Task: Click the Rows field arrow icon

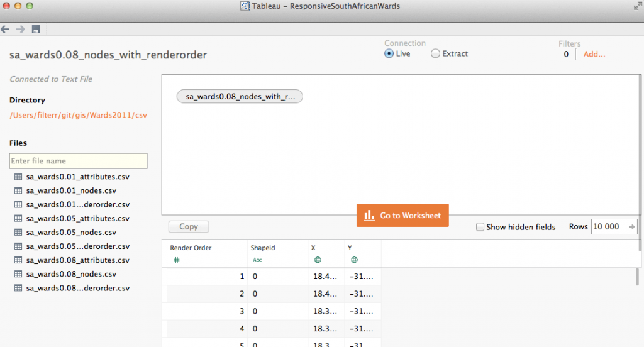Action: [631, 227]
